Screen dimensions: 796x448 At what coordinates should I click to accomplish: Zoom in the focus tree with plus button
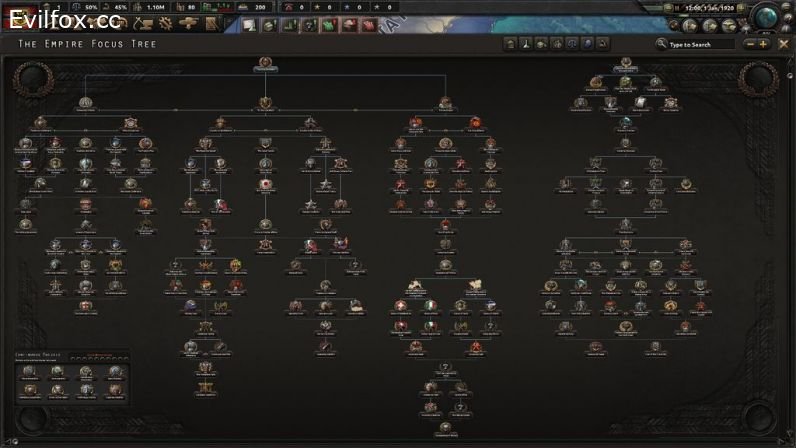pos(764,44)
